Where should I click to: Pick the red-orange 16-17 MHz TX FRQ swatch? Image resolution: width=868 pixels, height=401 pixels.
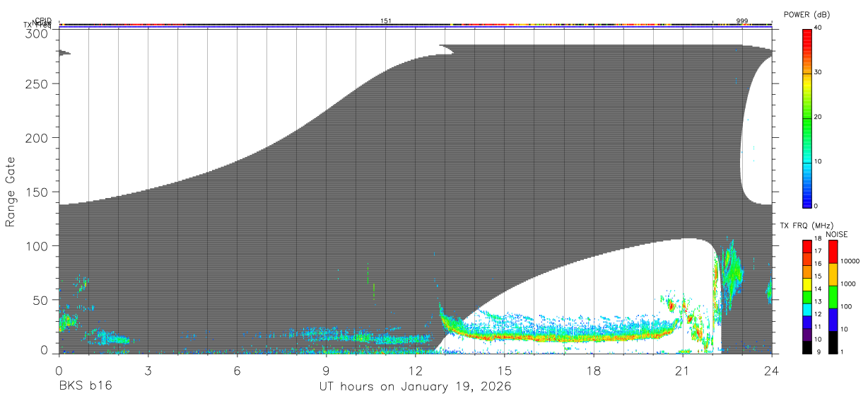(807, 259)
